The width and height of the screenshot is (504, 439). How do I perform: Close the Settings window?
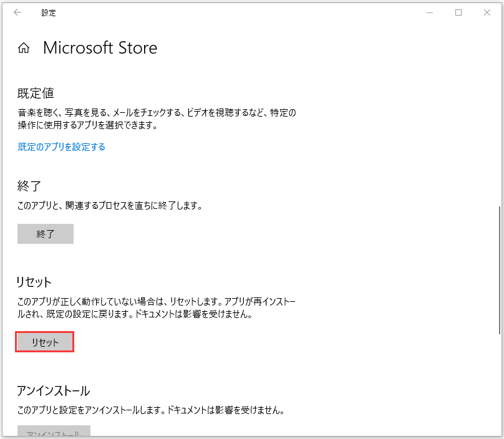coord(487,12)
